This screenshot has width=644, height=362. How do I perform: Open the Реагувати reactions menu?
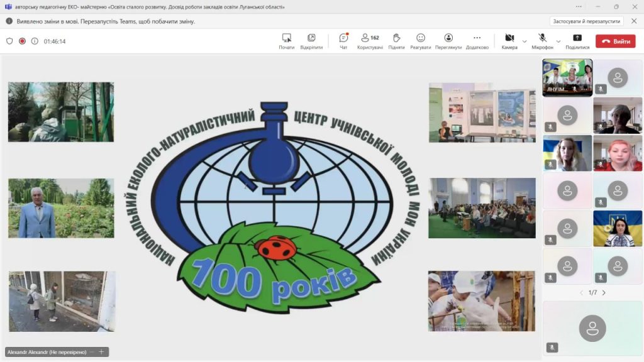(421, 41)
